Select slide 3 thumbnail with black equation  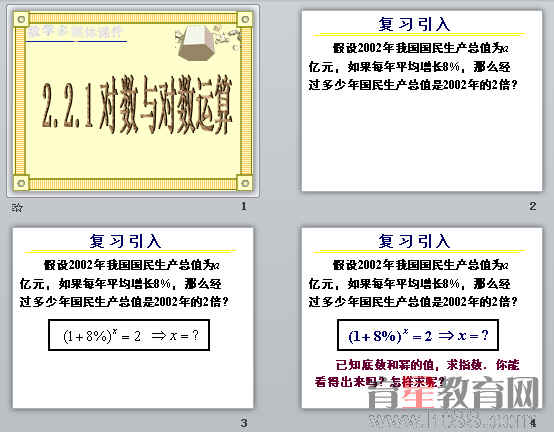[133, 318]
